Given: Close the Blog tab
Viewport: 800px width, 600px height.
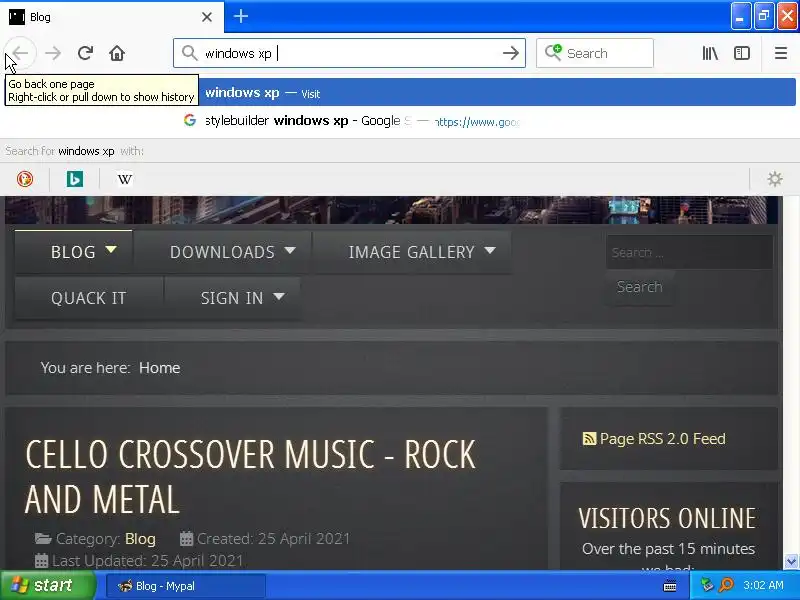Looking at the screenshot, I should click(207, 17).
